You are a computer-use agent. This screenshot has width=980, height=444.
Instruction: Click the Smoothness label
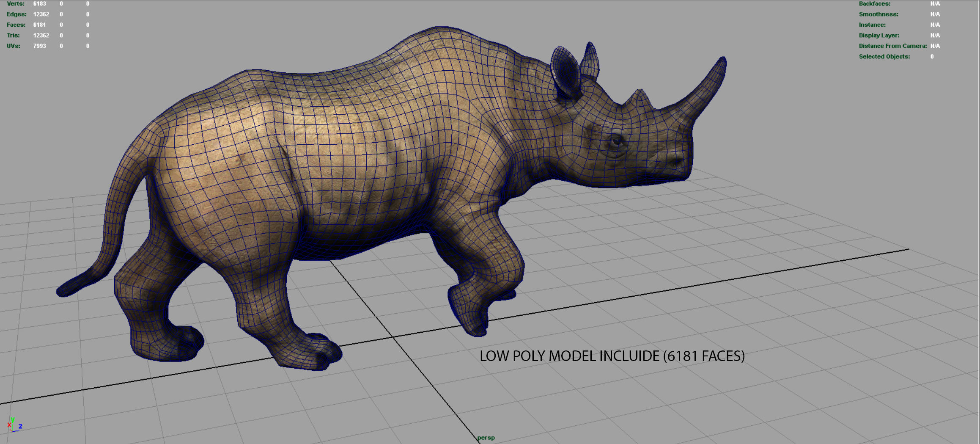click(878, 14)
